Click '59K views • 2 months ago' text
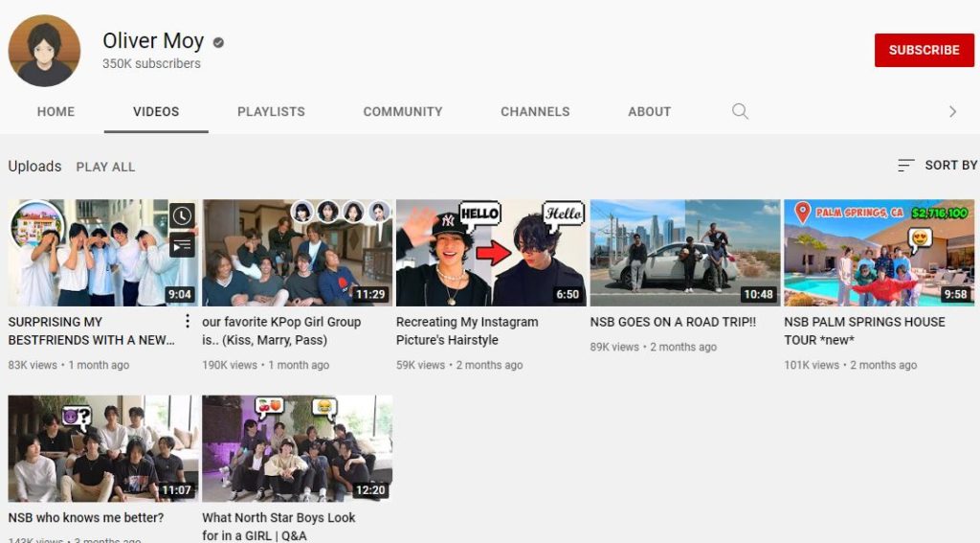The image size is (980, 543). coord(459,365)
